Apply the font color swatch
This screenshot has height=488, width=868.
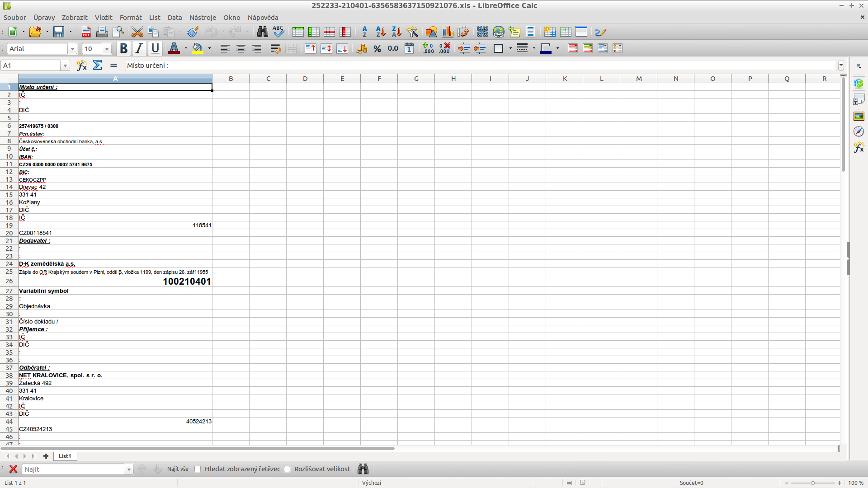(174, 48)
